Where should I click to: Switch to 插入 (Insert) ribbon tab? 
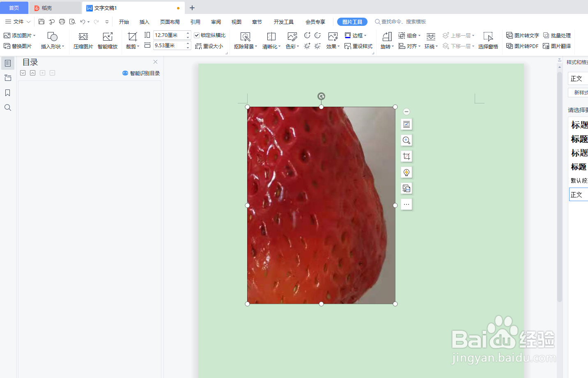coord(145,22)
